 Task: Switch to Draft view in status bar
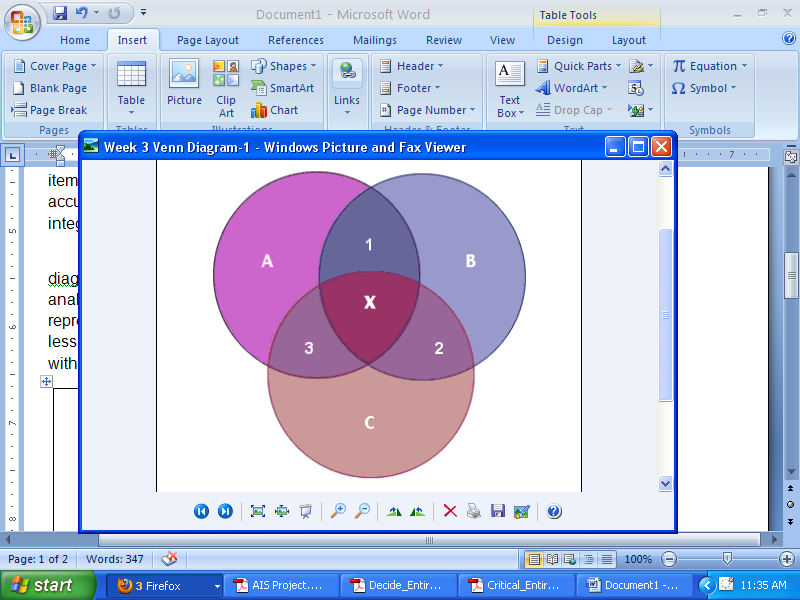tap(606, 559)
